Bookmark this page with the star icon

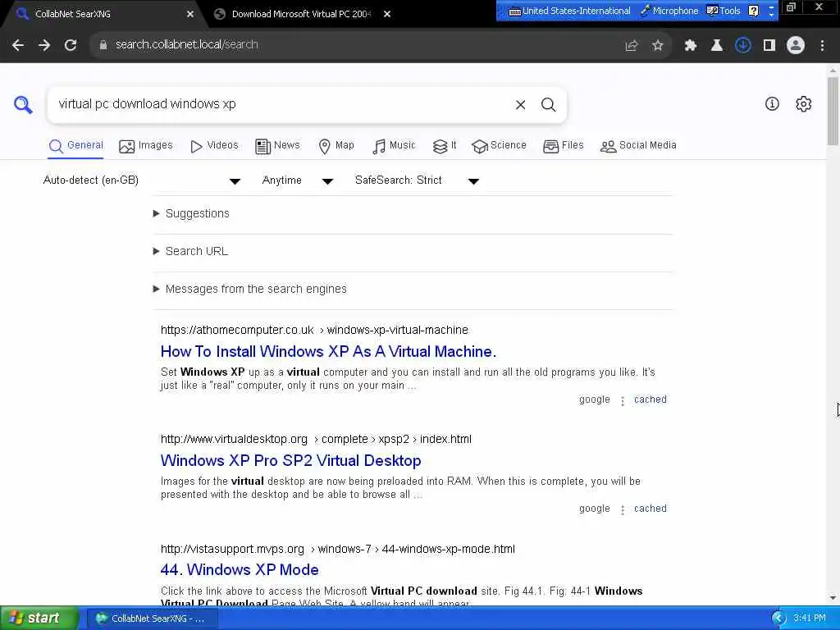[x=658, y=46]
